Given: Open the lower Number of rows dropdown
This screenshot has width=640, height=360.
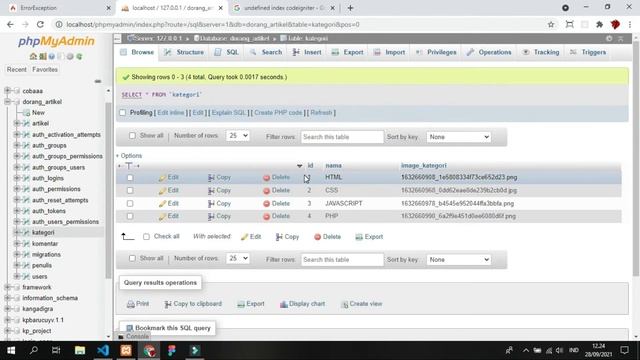Looking at the screenshot, I should tap(237, 258).
